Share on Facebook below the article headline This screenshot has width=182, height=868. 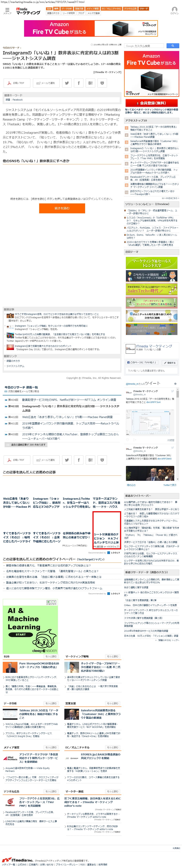tap(79, 83)
